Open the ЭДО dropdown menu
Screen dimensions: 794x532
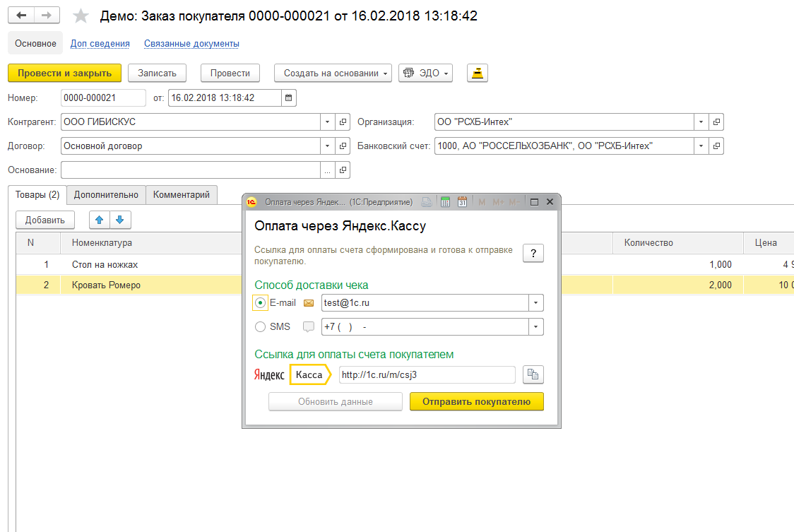tap(425, 73)
